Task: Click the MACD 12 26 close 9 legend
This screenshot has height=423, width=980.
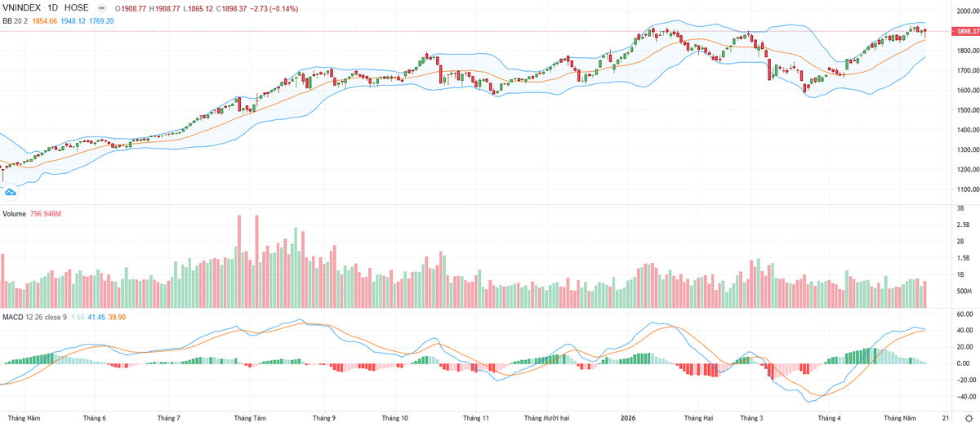Action: [34, 316]
